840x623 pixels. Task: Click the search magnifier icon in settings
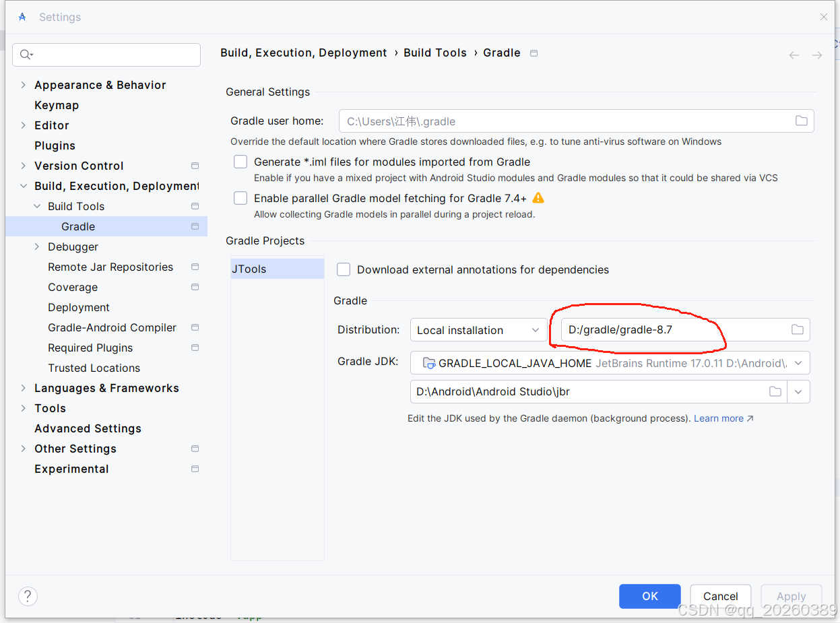[26, 55]
